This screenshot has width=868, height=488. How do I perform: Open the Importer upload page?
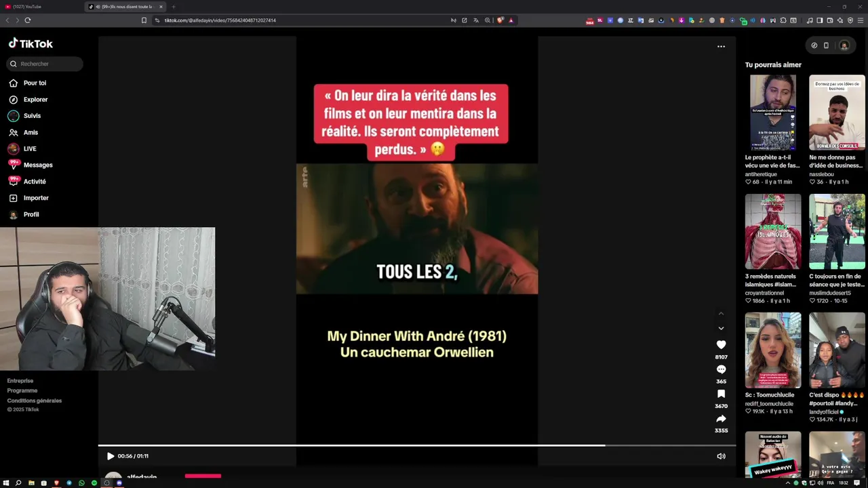tap(28, 198)
